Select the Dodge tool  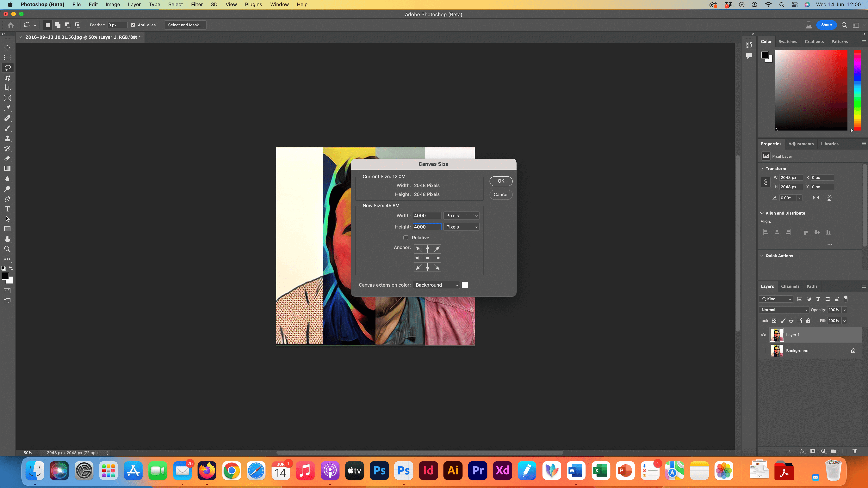point(7,189)
